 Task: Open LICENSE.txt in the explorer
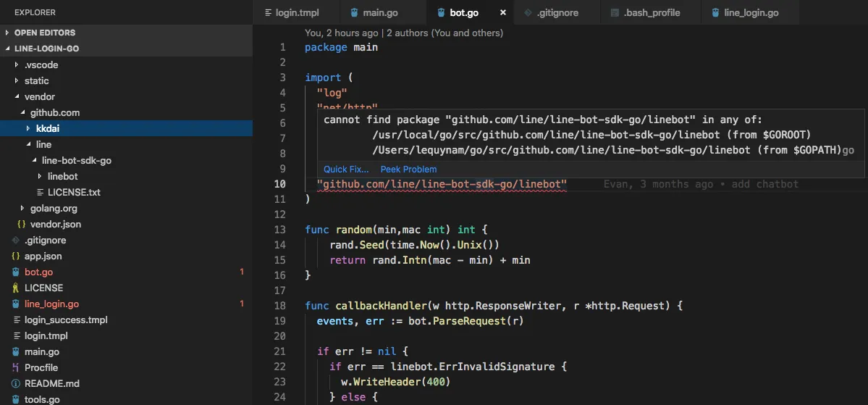[x=74, y=193]
